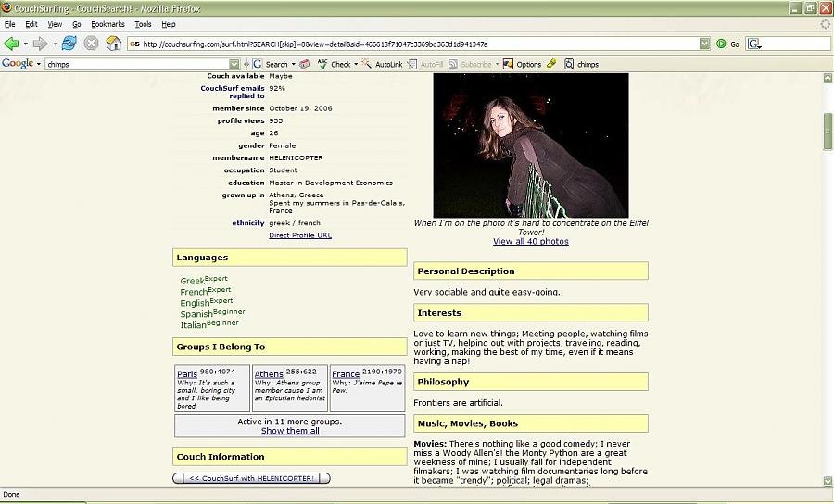834x504 pixels.
Task: Open the Help menu
Action: (x=169, y=24)
